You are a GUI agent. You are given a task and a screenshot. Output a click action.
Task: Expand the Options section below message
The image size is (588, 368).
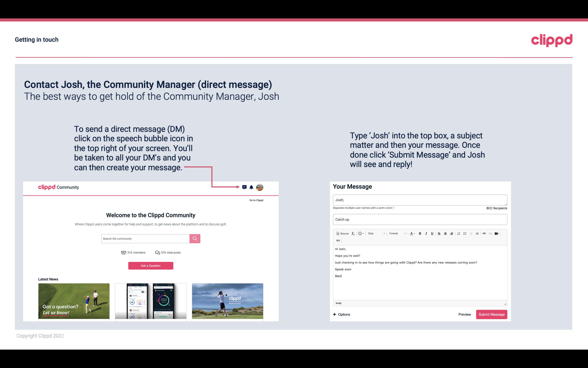tap(341, 315)
